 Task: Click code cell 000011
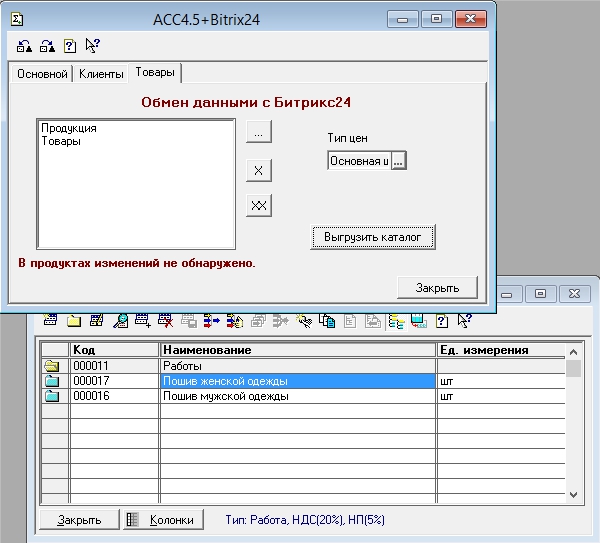(x=114, y=366)
